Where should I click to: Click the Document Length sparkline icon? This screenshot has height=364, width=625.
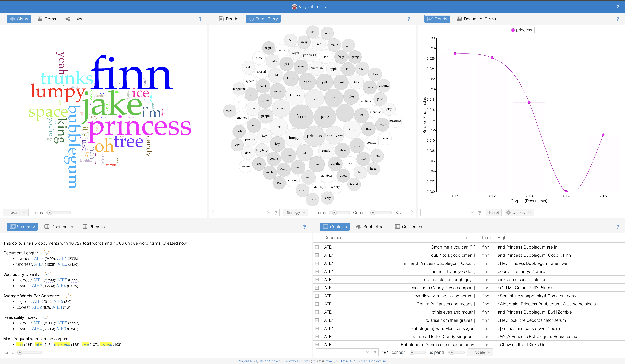pos(46,253)
